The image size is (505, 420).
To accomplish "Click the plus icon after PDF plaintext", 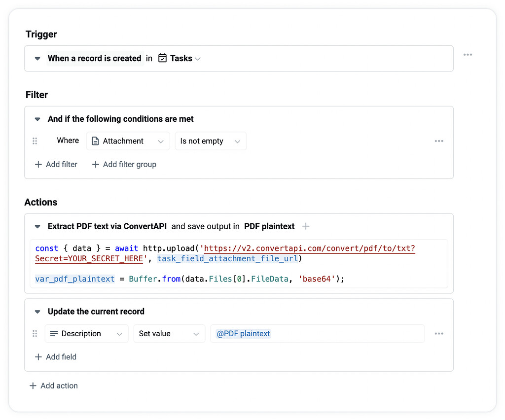I will 306,226.
